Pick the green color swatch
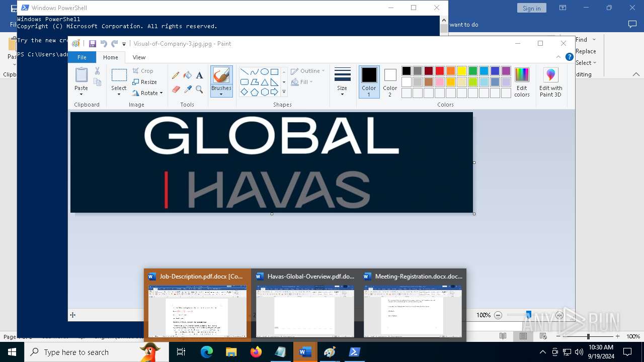Viewport: 644px width, 362px height. 473,71
